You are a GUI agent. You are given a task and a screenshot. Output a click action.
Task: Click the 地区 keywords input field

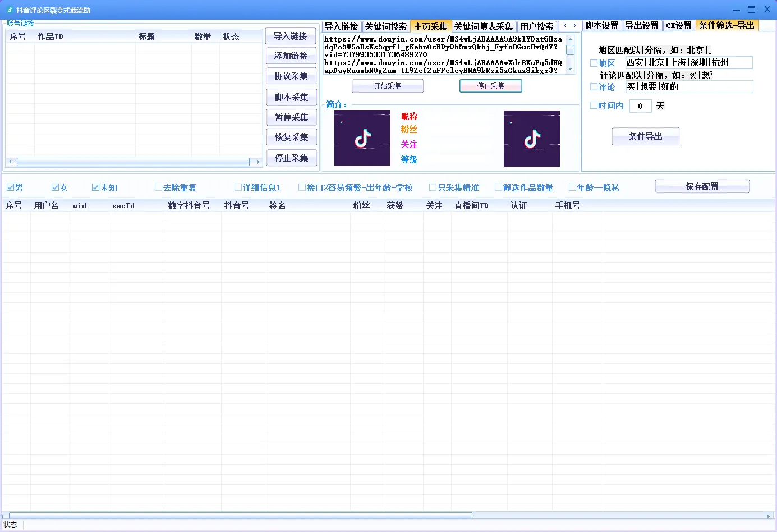(x=689, y=63)
